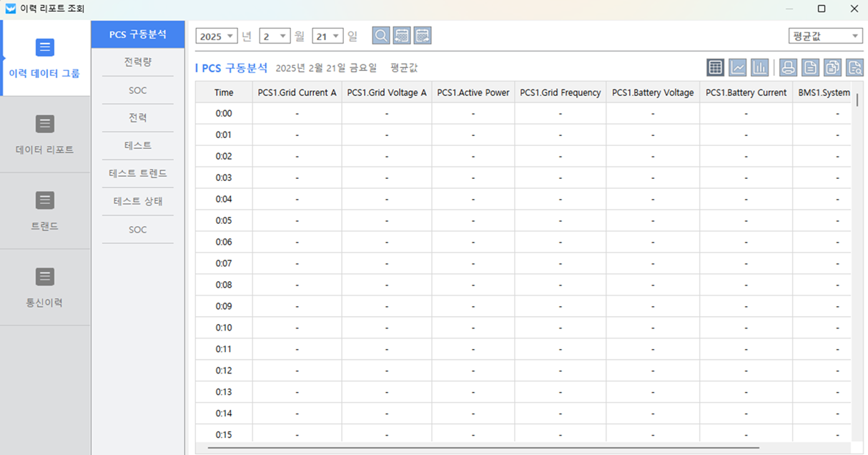
Task: Go to the 통신이력 section
Action: [x=45, y=287]
